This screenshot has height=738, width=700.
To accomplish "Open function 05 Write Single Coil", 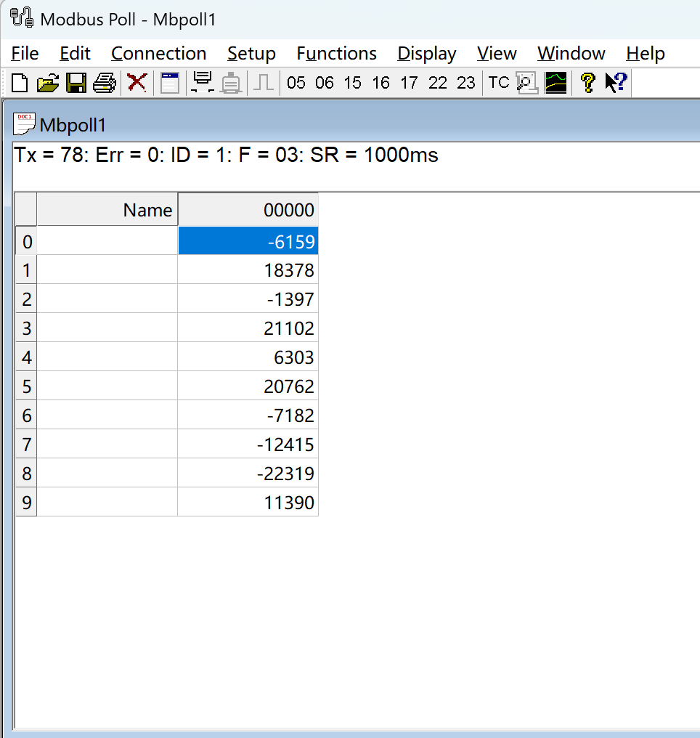I will (296, 83).
